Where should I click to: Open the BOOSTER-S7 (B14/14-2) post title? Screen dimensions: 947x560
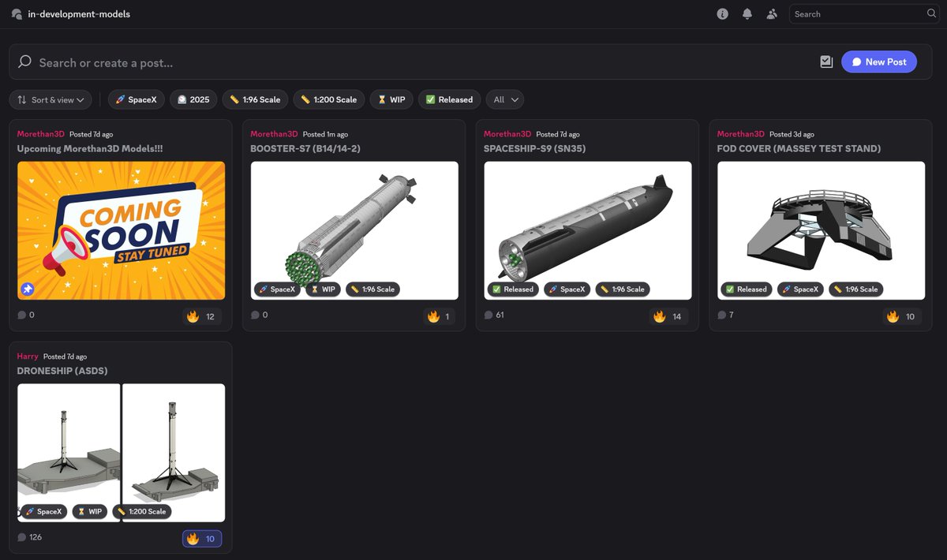(x=305, y=148)
